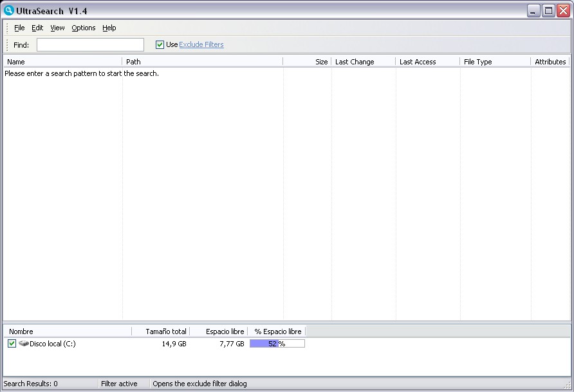Sort results by Last Access column
This screenshot has width=574, height=392.
tap(427, 62)
